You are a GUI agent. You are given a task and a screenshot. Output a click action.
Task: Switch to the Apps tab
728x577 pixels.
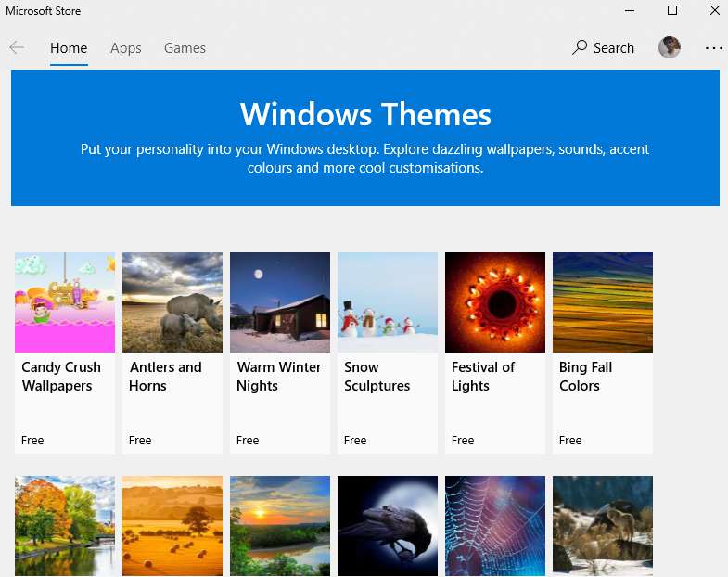pos(126,48)
